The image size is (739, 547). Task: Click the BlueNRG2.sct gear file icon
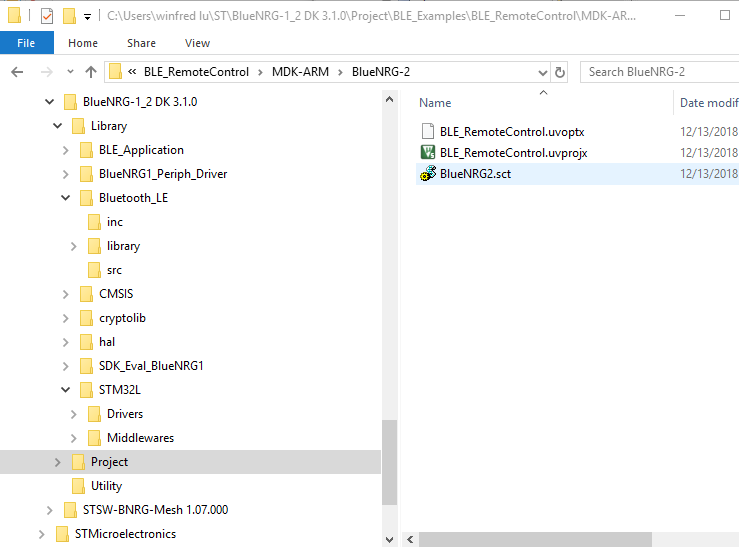(x=427, y=173)
